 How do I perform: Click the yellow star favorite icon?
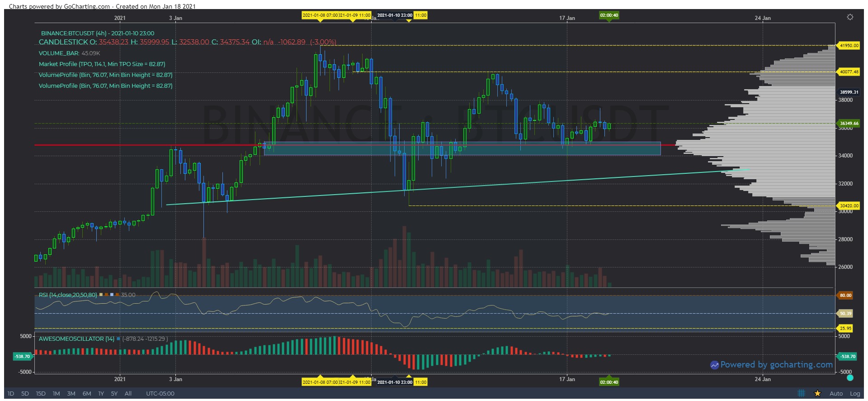[x=817, y=393]
